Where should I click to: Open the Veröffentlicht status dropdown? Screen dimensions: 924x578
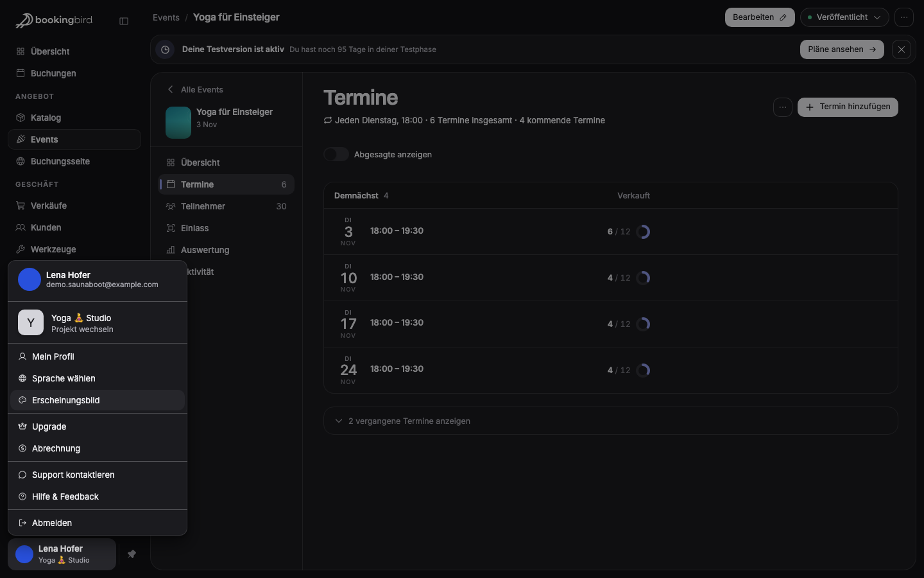844,17
